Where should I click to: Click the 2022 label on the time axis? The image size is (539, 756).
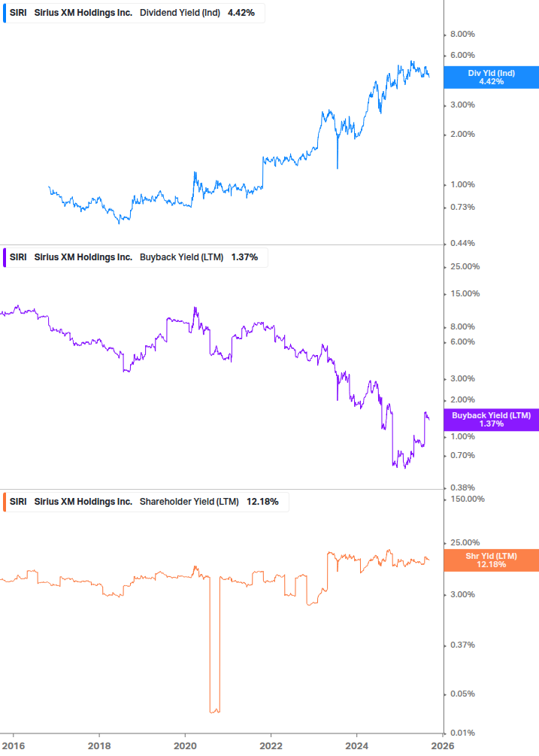(271, 746)
